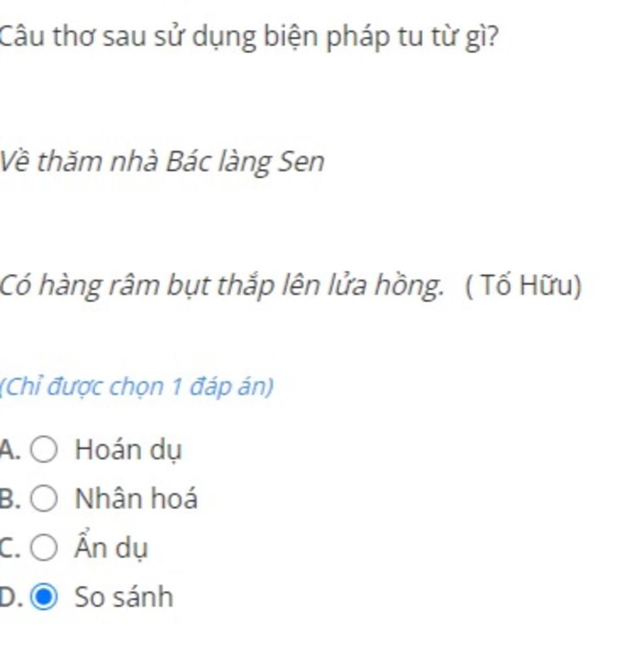
Task: Click the word 'Sen' in the first verse
Action: [x=301, y=162]
